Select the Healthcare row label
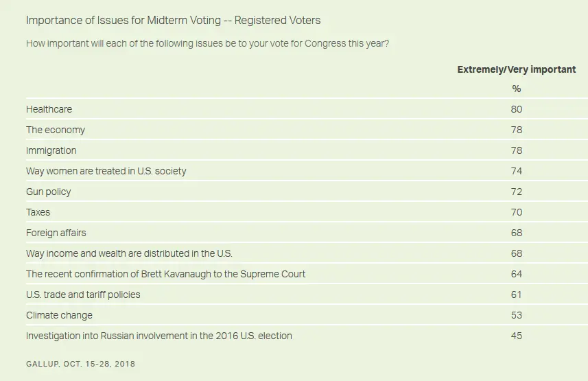 coord(49,109)
